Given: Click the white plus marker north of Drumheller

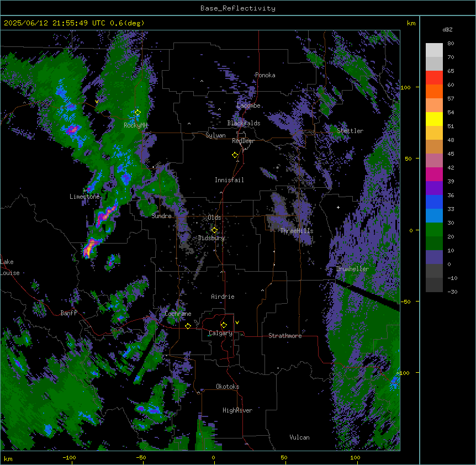Looking at the screenshot, I should click(x=338, y=207).
